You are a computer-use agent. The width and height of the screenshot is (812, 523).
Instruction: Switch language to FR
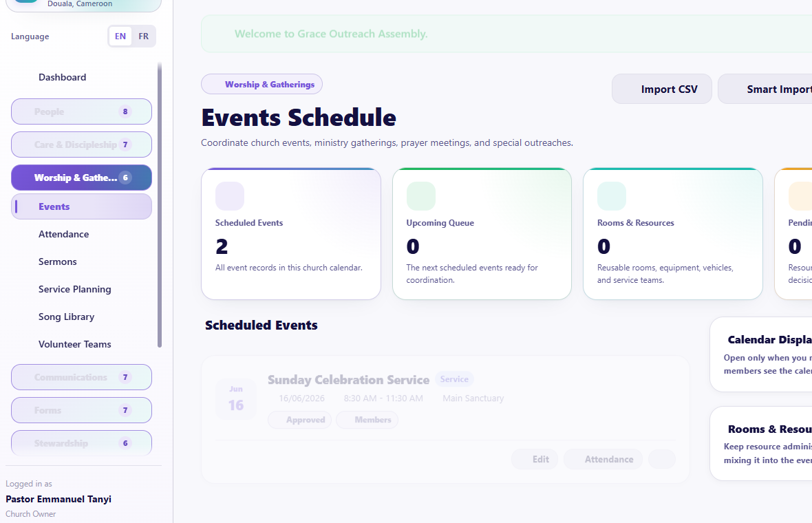point(143,36)
